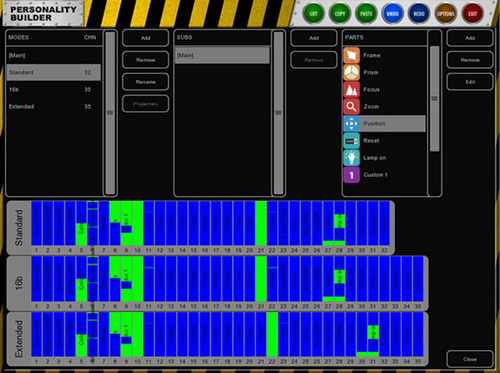Select channel 32 cell in Standard row
500x373 pixels.
[x=384, y=223]
